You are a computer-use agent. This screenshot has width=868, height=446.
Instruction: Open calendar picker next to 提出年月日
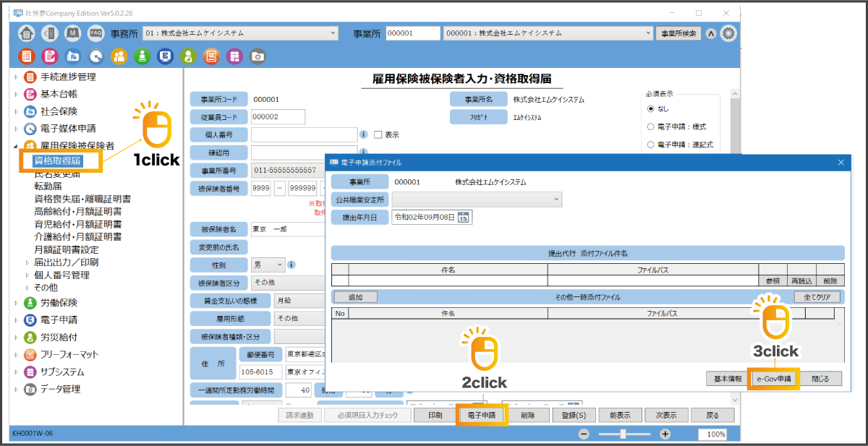click(x=464, y=217)
